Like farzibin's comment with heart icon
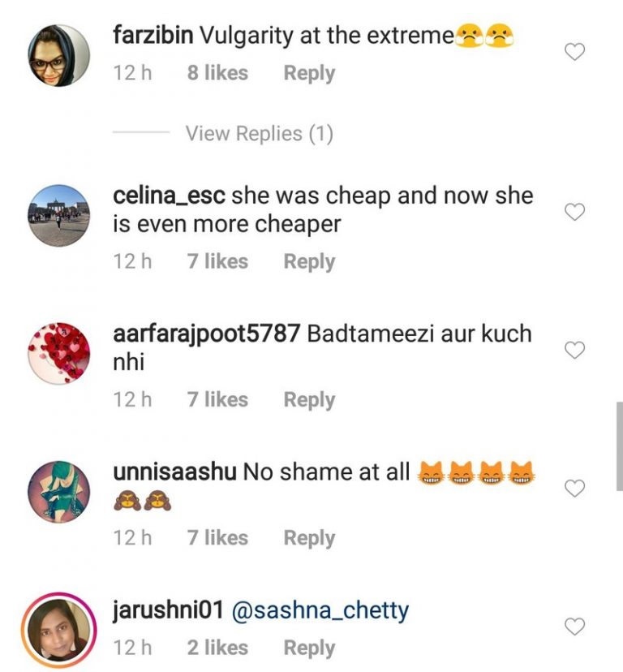623x672 pixels. [x=574, y=52]
